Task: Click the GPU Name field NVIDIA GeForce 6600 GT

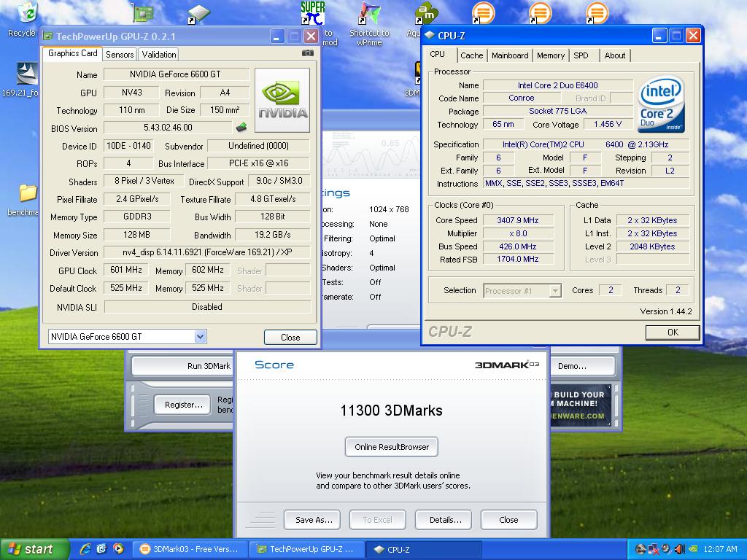Action: (177, 74)
